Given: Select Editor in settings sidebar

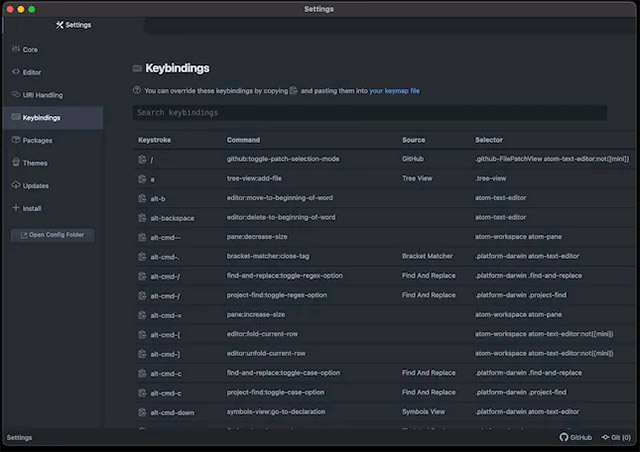Looking at the screenshot, I should coord(32,72).
